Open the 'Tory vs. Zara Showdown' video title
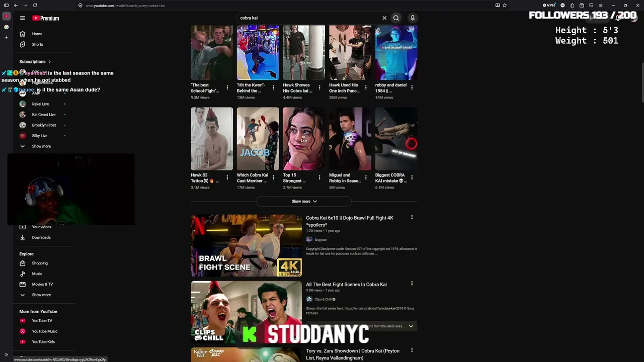 353,354
